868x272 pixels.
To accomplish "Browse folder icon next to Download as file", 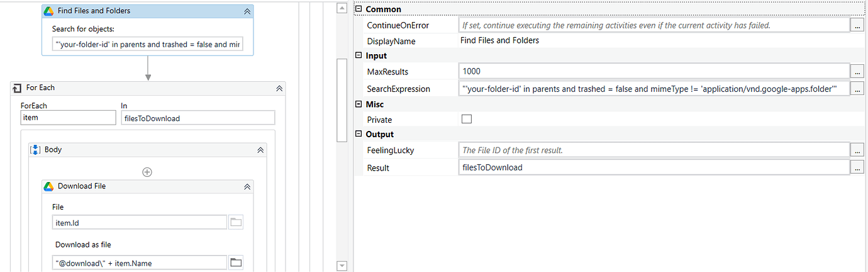I will click(x=236, y=263).
